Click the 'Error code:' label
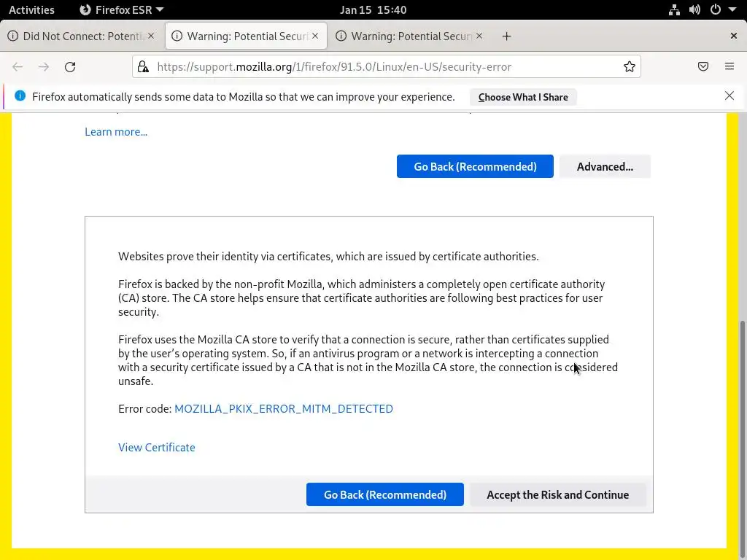This screenshot has height=560, width=747. (x=145, y=408)
